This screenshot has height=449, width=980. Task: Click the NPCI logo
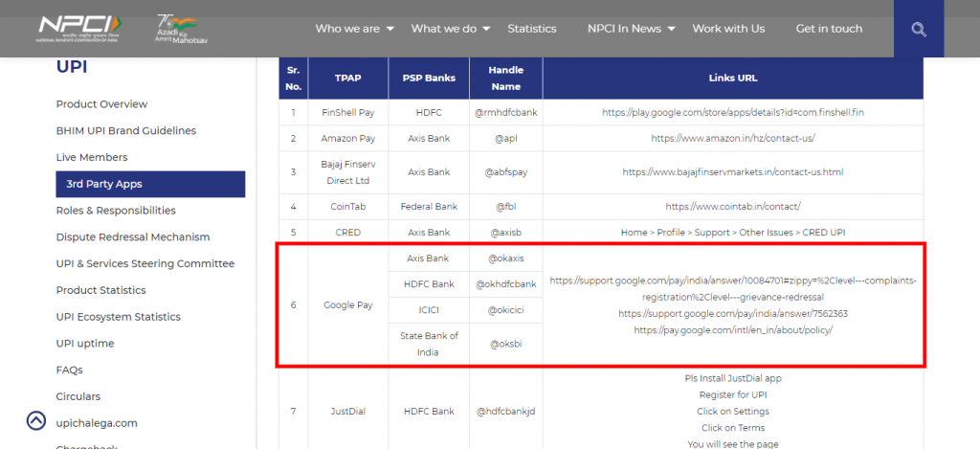coord(79,28)
